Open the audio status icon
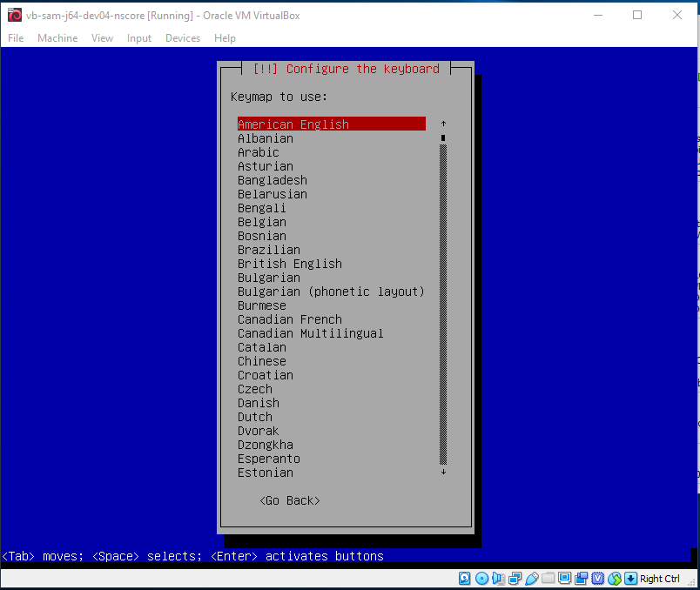The height and width of the screenshot is (590, 700). click(x=498, y=579)
